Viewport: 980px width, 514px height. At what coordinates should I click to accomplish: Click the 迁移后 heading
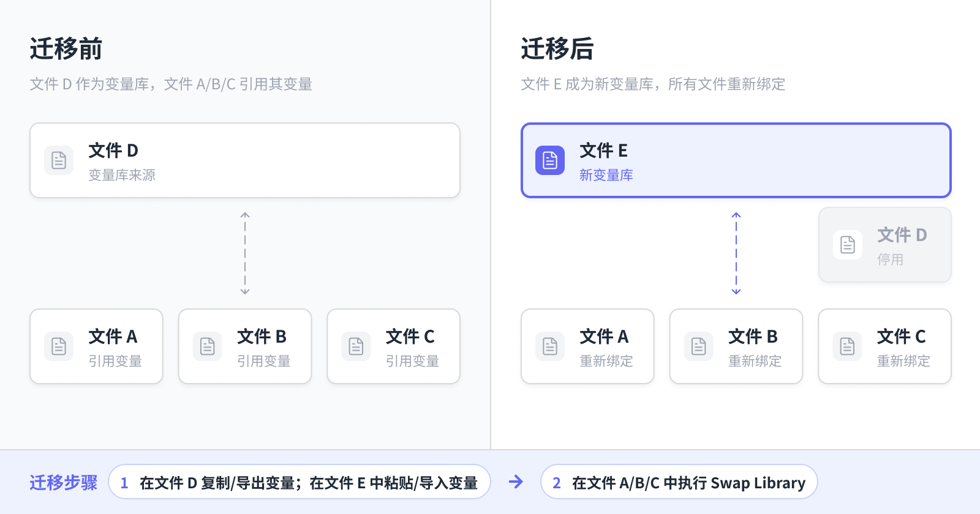pos(557,49)
